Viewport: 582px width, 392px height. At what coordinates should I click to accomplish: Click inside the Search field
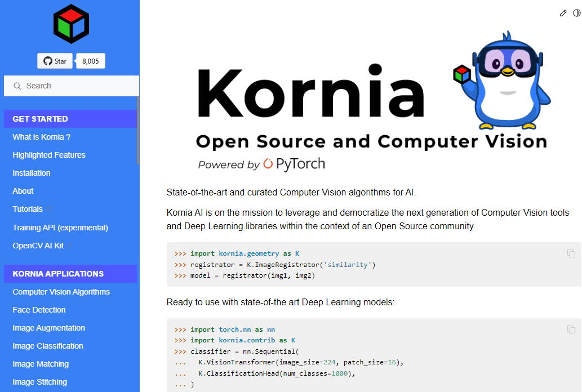tap(73, 86)
